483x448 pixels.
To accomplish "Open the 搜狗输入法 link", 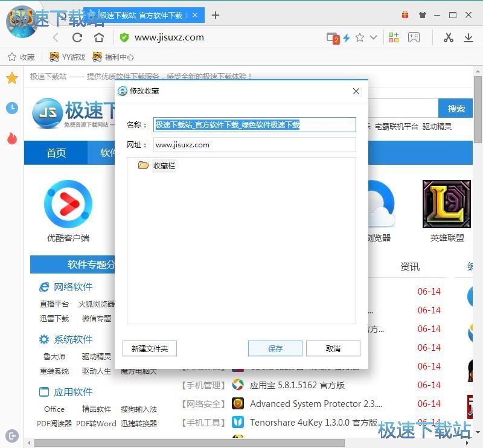I will [x=139, y=409].
